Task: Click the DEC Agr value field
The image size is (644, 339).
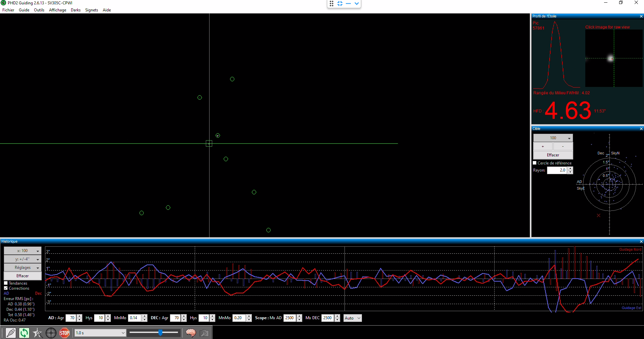Action: (x=176, y=318)
